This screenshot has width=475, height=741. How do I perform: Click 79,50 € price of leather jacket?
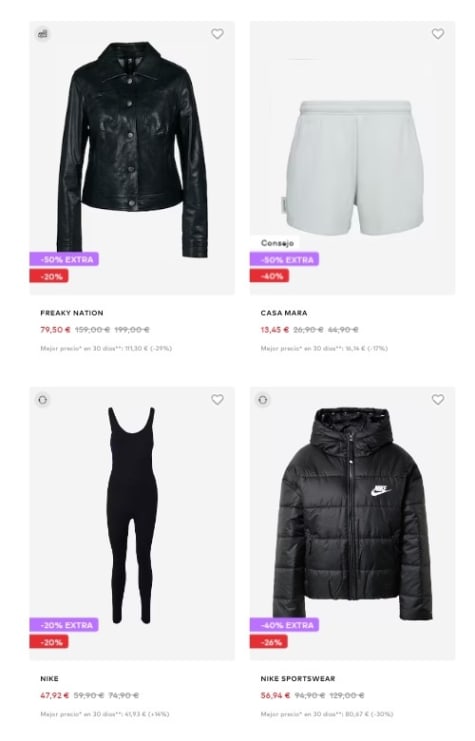pos(55,329)
